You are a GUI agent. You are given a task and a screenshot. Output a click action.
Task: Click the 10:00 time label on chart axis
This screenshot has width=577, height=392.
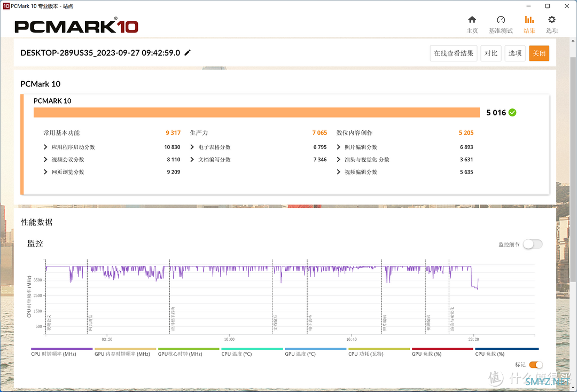point(229,340)
